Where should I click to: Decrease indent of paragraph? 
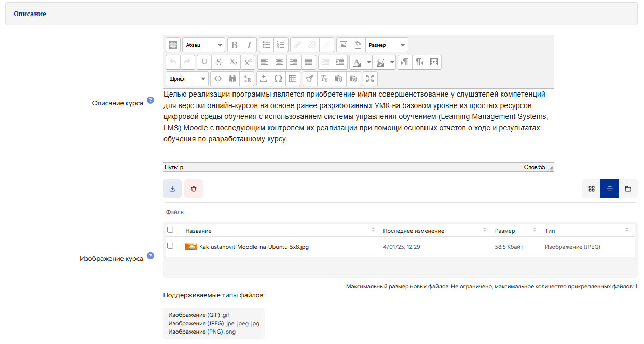point(325,62)
